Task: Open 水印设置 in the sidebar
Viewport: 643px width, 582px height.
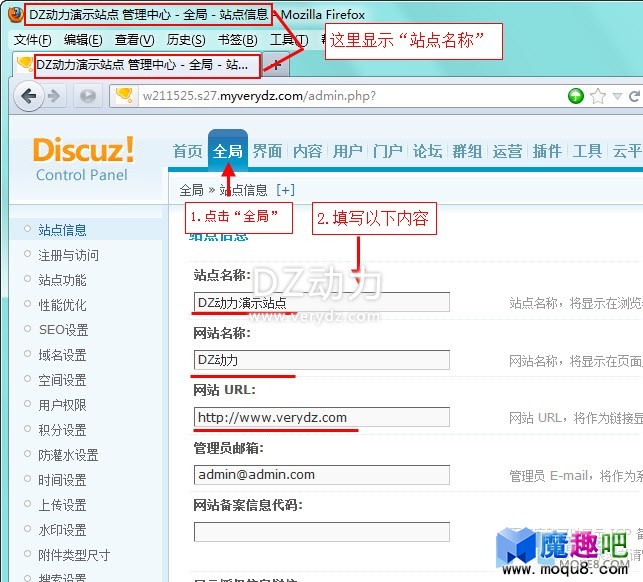Action: tap(62, 530)
